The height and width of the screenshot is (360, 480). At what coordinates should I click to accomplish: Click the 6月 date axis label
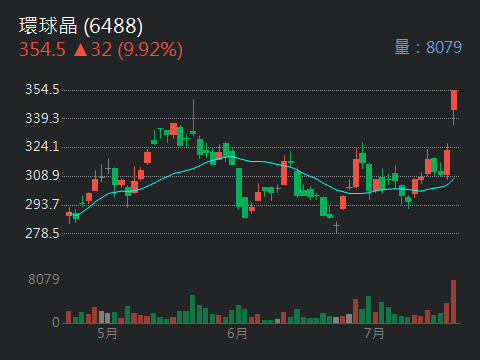237,333
